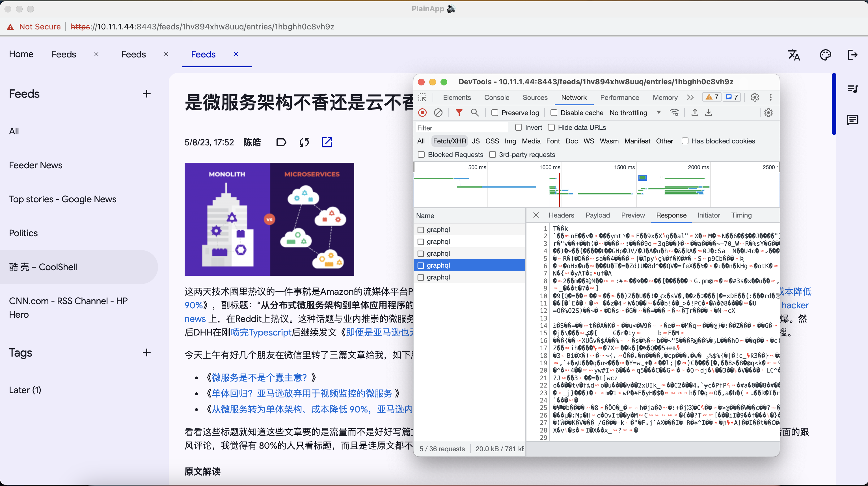Screen dimensions: 868x486
Task: Click the inspect element picker icon
Action: pos(422,97)
